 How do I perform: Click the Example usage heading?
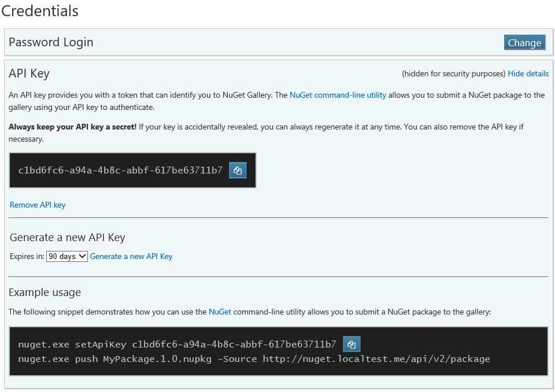(45, 292)
